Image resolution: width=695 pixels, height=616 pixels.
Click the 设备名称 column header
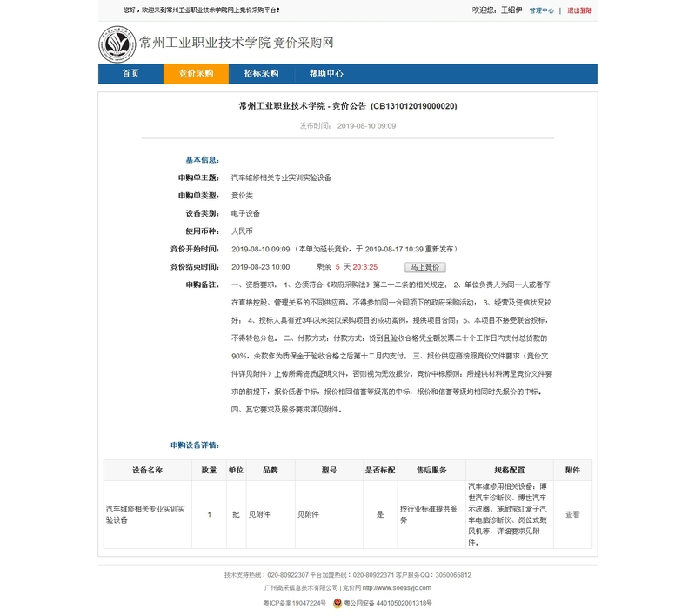147,470
